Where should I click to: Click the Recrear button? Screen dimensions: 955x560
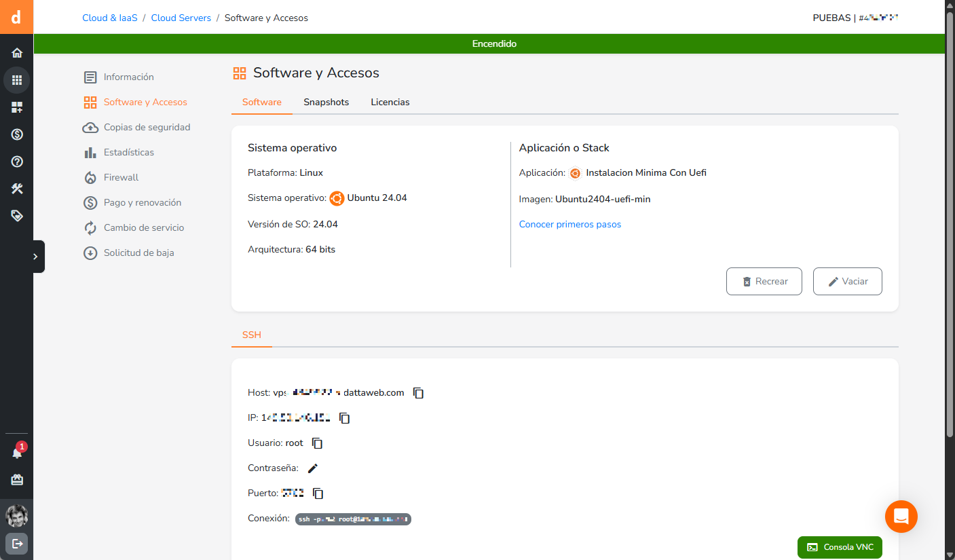coord(764,281)
